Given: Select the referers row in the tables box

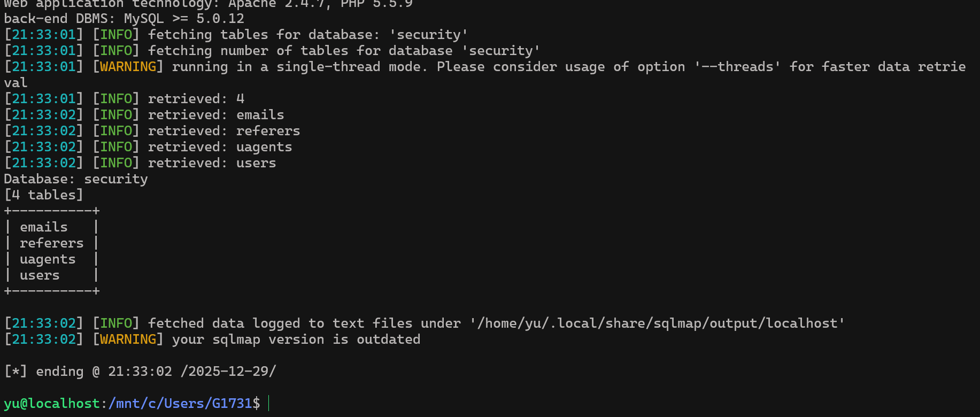Looking at the screenshot, I should point(51,243).
